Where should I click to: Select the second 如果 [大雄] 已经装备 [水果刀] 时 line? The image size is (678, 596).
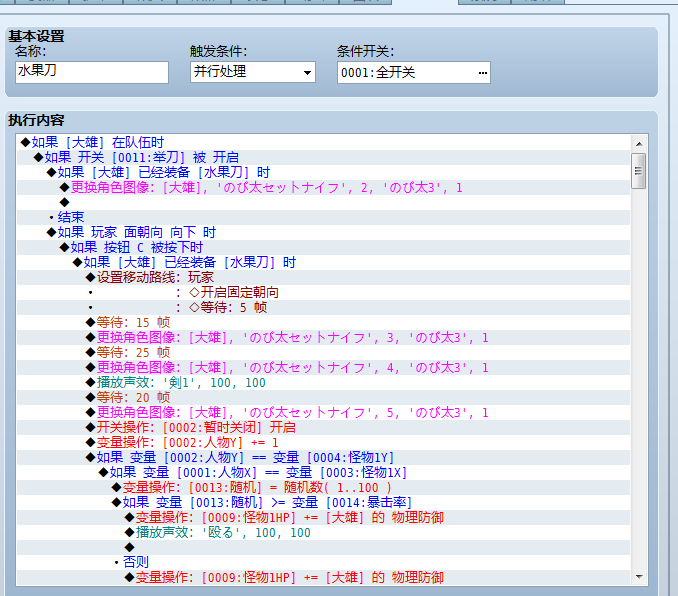point(323,262)
